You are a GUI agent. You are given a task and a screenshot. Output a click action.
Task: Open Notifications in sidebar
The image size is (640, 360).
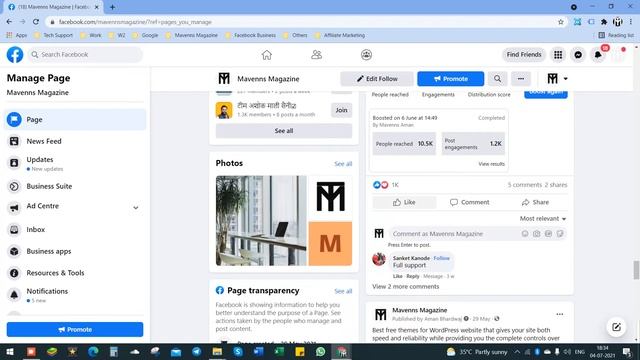[x=75, y=295]
